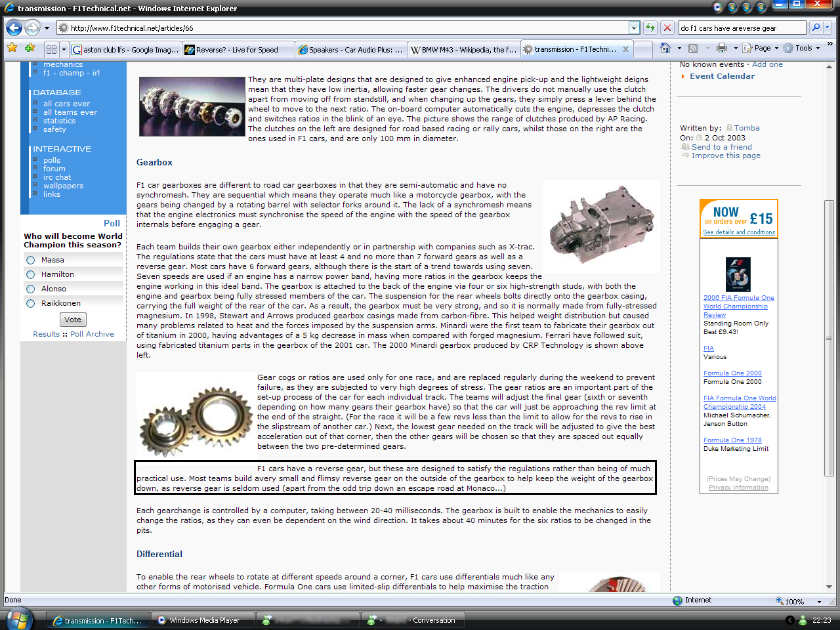Show Quick Tabs thumbnail view
Image resolution: width=840 pixels, height=630 pixels.
[x=51, y=49]
